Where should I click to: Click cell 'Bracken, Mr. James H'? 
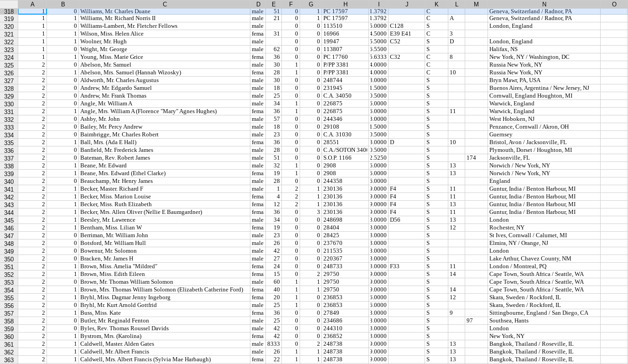[165, 259]
